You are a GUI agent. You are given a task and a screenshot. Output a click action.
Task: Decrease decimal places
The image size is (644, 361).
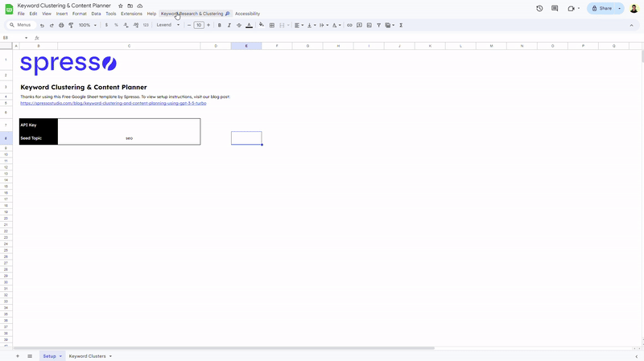[x=126, y=26]
